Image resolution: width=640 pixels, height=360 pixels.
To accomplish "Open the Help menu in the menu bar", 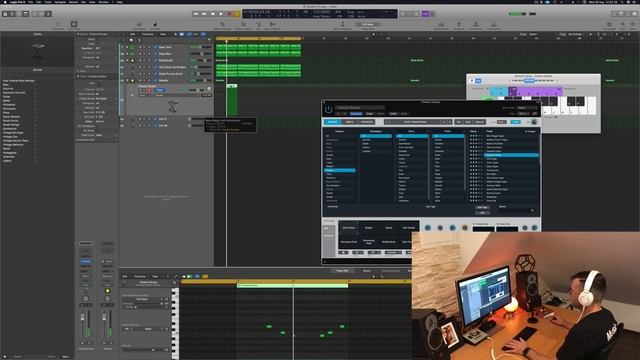I will coord(120,2).
